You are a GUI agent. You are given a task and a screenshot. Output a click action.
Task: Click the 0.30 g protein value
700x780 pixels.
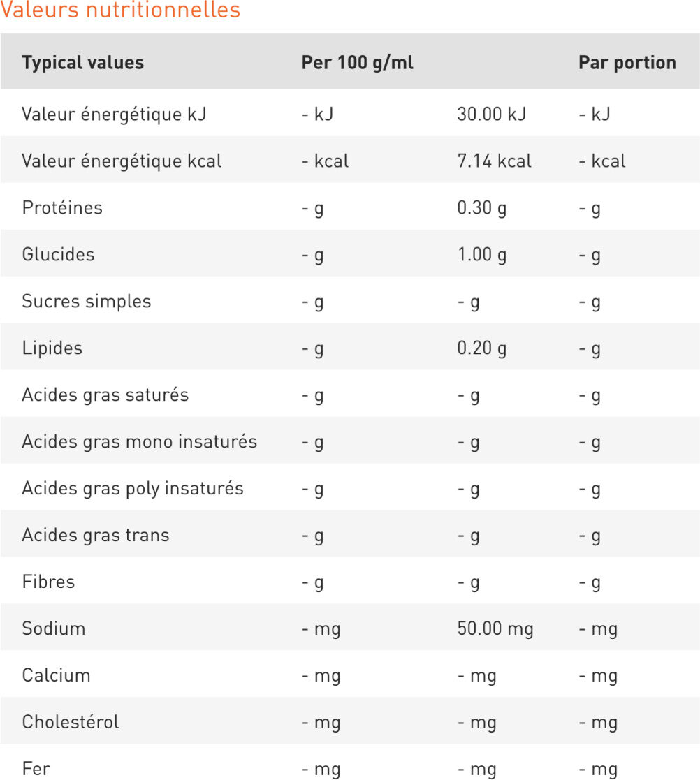point(482,208)
